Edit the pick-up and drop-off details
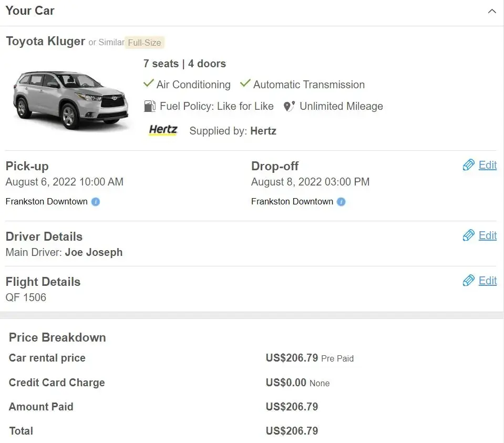This screenshot has height=443, width=504. (x=487, y=166)
